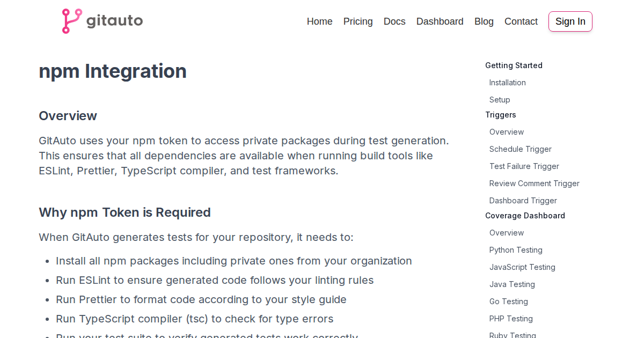Click the Overview section heading in article
The width and height of the screenshot is (644, 338).
(x=68, y=116)
